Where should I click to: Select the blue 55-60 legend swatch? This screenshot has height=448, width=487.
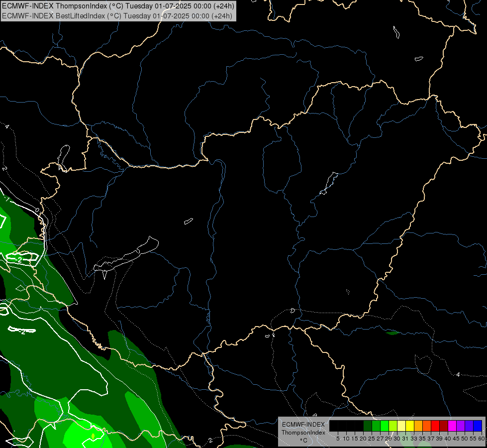coord(478,426)
